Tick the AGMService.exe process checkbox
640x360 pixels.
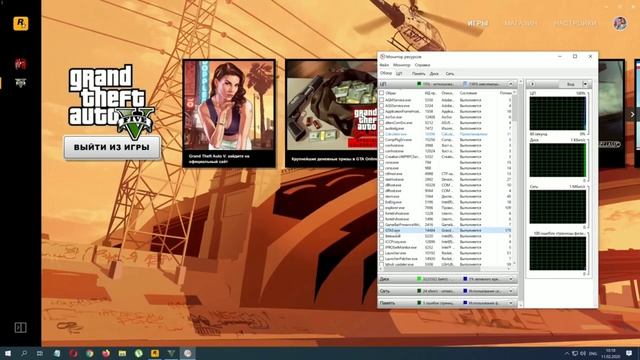[x=382, y=100]
